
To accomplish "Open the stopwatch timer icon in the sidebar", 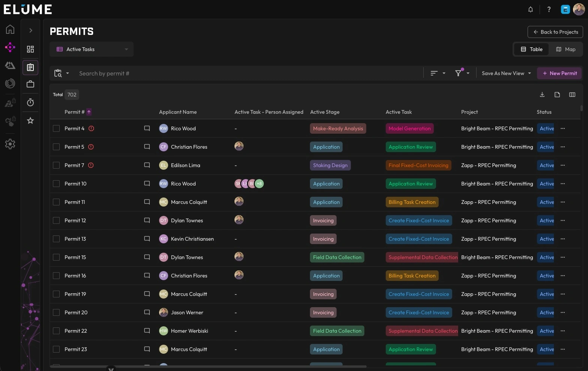I will [x=30, y=103].
